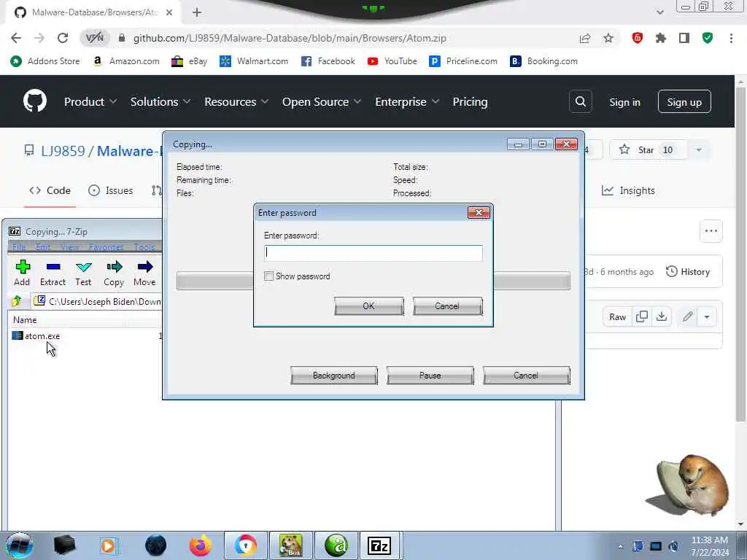Confirm password with the OK button
The width and height of the screenshot is (747, 560).
tap(368, 306)
